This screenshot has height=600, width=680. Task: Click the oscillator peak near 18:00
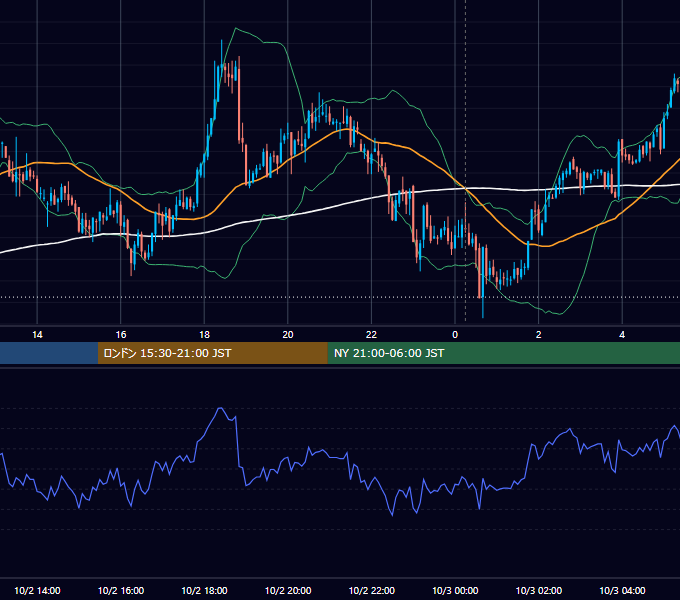[220, 408]
